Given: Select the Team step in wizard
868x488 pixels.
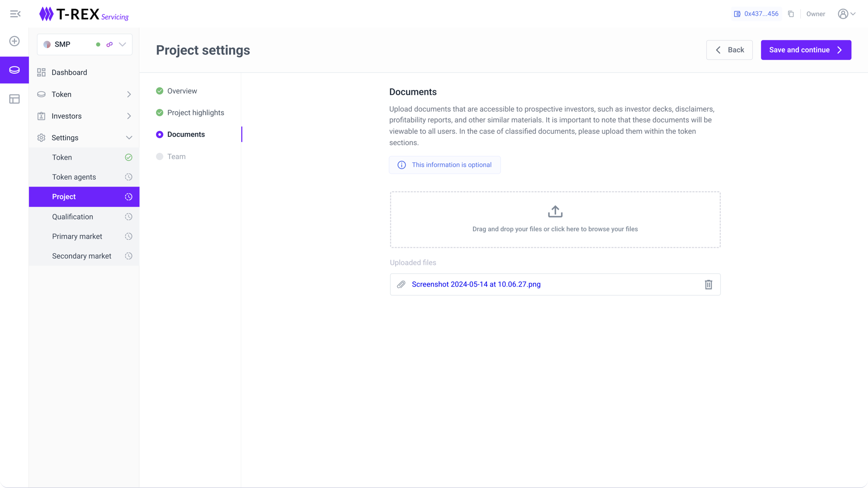Looking at the screenshot, I should [x=176, y=157].
